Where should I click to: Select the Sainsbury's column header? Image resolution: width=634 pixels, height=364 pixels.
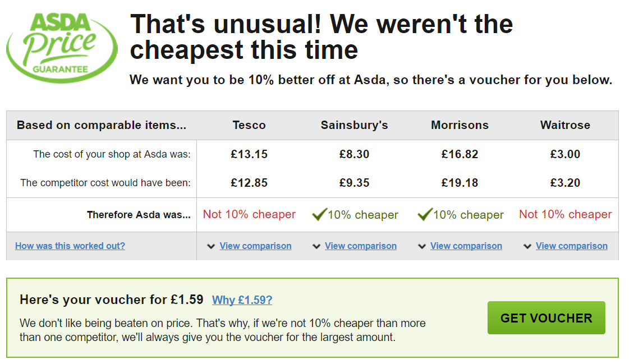pos(355,125)
